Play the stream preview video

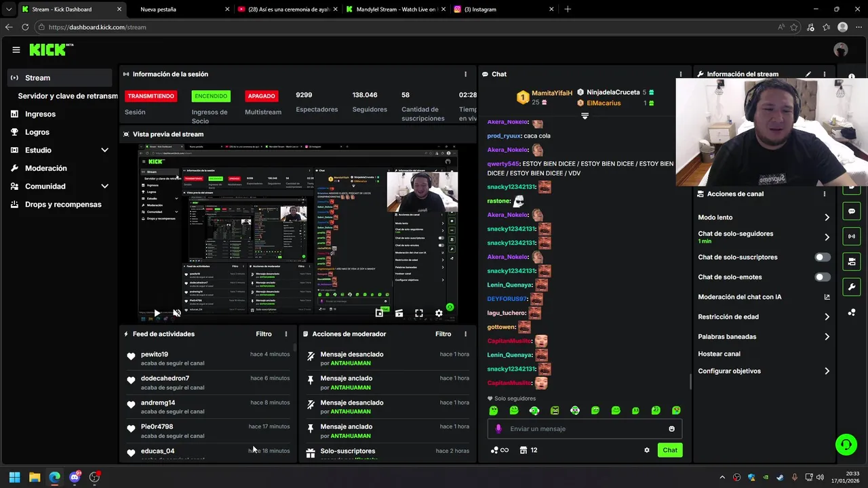157,313
